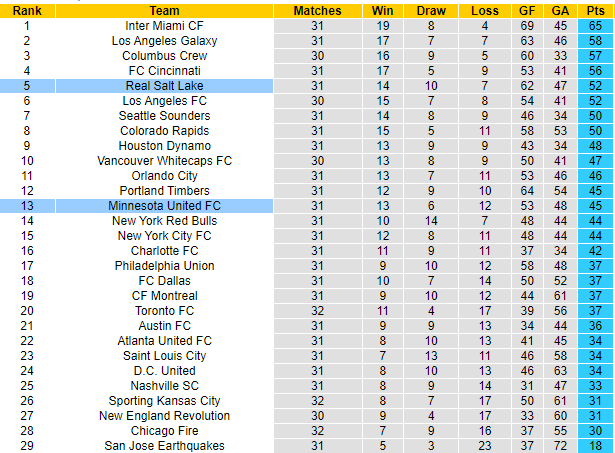Open the Seattle Sounders team entry
The height and width of the screenshot is (453, 615).
pos(164,116)
